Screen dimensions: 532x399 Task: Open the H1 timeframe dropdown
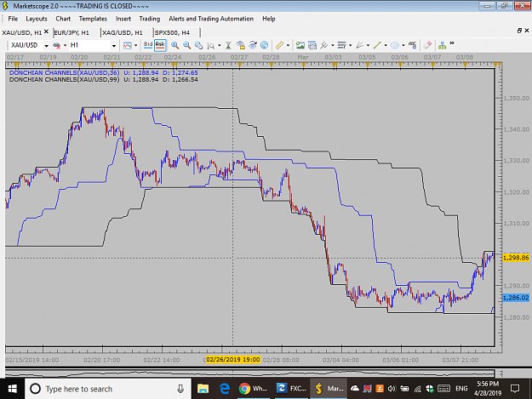(114, 45)
